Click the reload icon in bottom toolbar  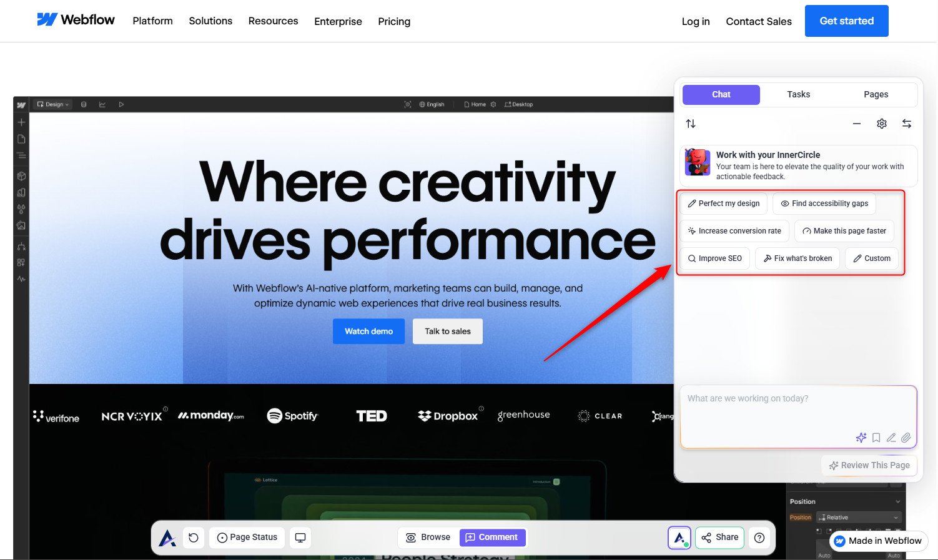194,538
